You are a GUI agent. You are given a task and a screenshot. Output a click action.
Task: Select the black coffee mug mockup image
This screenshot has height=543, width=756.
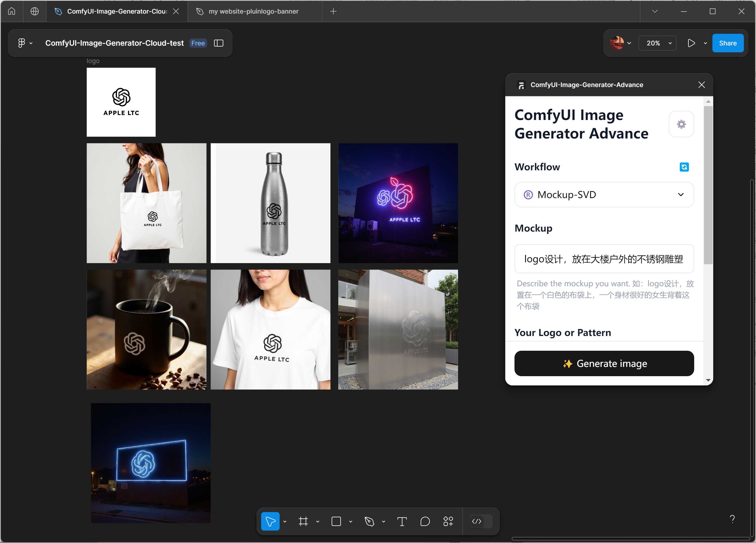(x=146, y=330)
